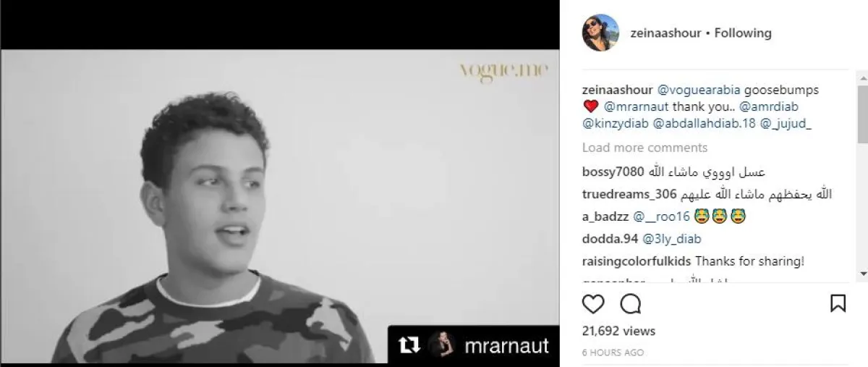Click the scrollbar down arrow
The height and width of the screenshot is (367, 868).
(862, 274)
